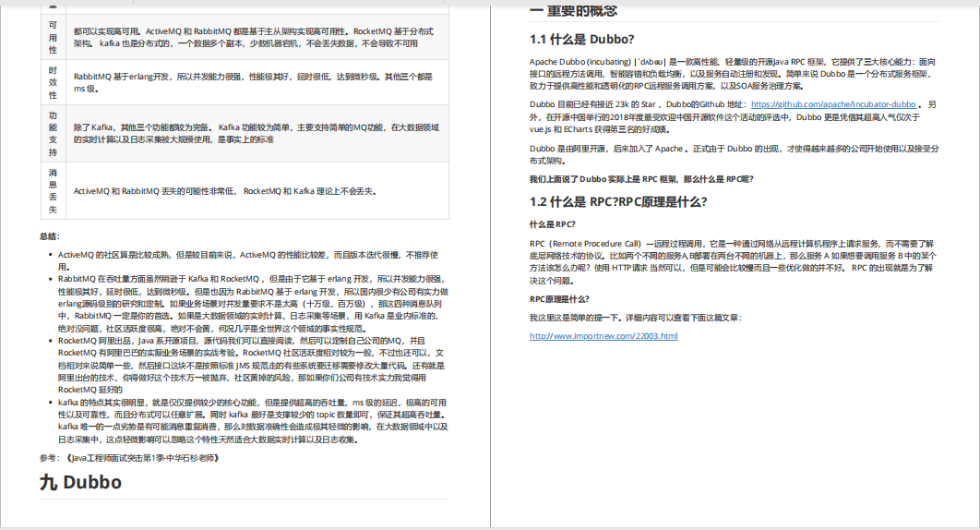Click the bullet starting 'RabbitMQ 在吞吐量方面'
The width and height of the screenshot is (980, 530).
253,304
